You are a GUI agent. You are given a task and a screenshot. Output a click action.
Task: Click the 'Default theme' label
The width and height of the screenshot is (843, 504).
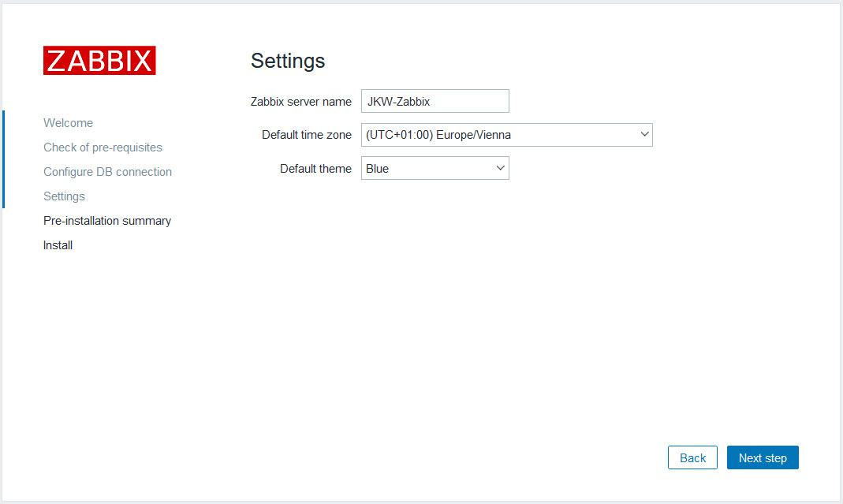pyautogui.click(x=315, y=169)
